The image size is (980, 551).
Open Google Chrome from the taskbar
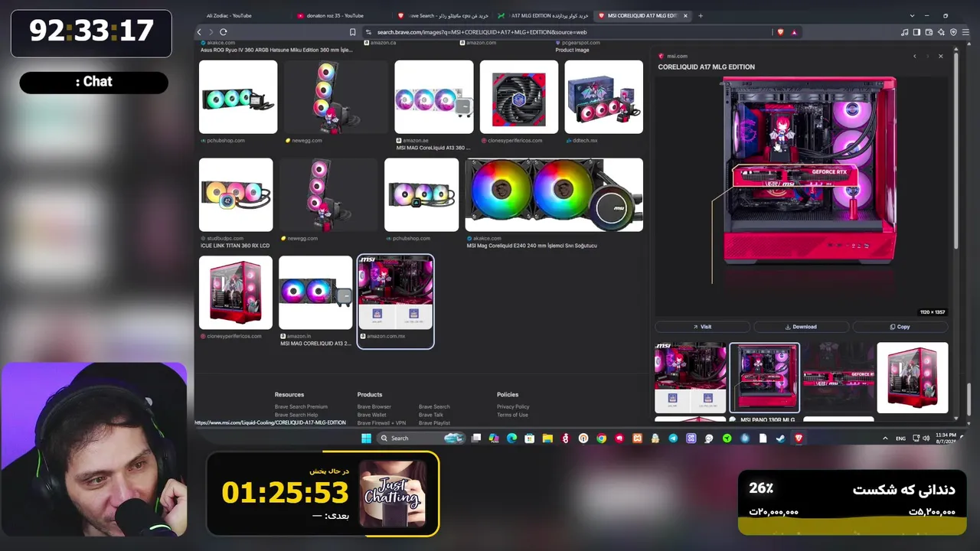point(601,439)
